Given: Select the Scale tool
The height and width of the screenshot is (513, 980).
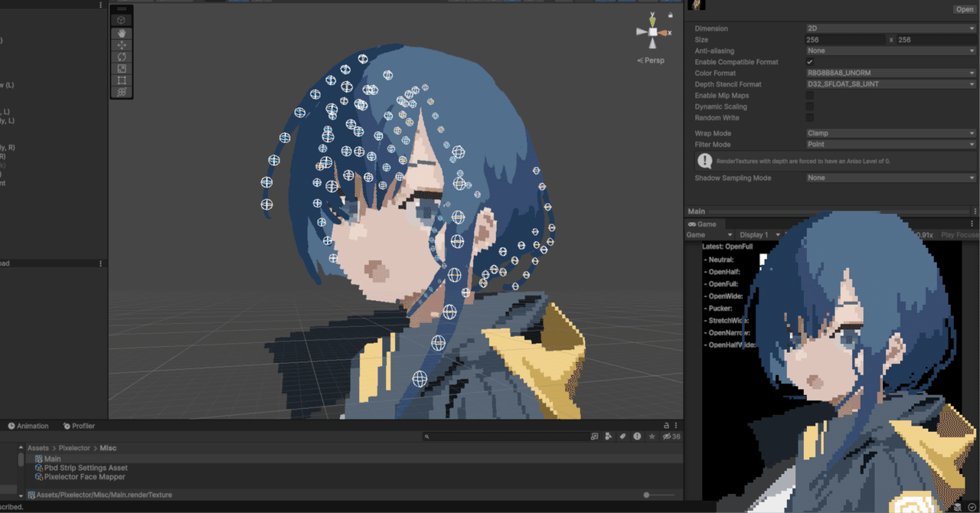Looking at the screenshot, I should 122,68.
